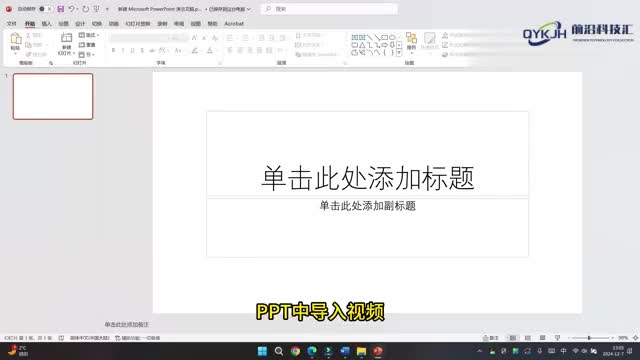Adjust the zoom slider handle
The image size is (640, 360).
click(x=589, y=338)
